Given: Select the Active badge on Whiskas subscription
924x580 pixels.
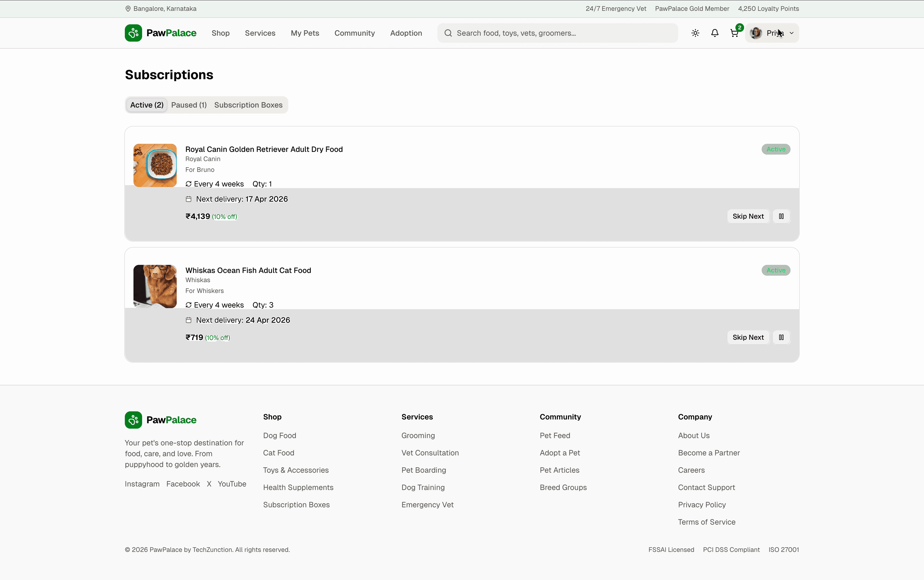Looking at the screenshot, I should pos(776,271).
